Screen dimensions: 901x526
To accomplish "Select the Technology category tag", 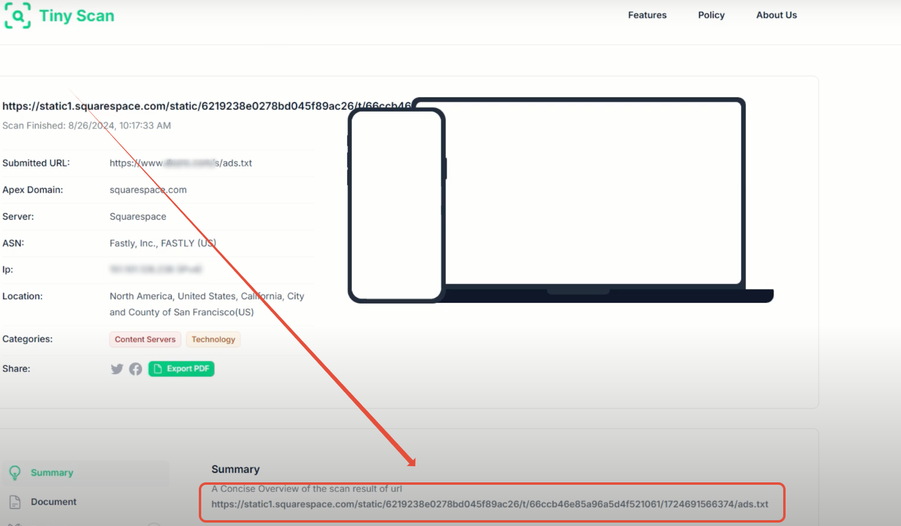I will [x=213, y=340].
